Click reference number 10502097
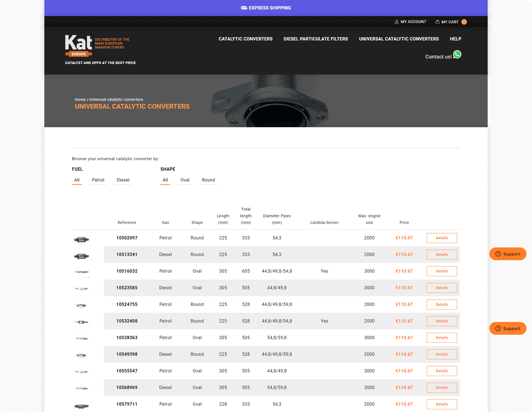The width and height of the screenshot is (532, 412). point(127,238)
